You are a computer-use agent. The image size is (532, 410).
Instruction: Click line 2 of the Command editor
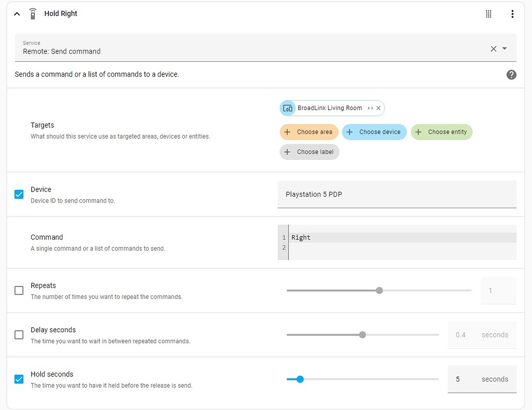(x=364, y=248)
